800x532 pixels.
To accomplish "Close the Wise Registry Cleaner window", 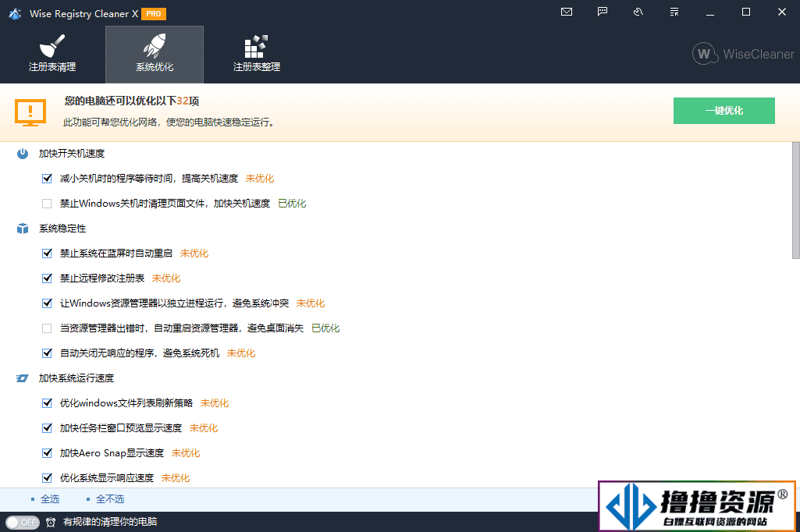I will pos(781,12).
